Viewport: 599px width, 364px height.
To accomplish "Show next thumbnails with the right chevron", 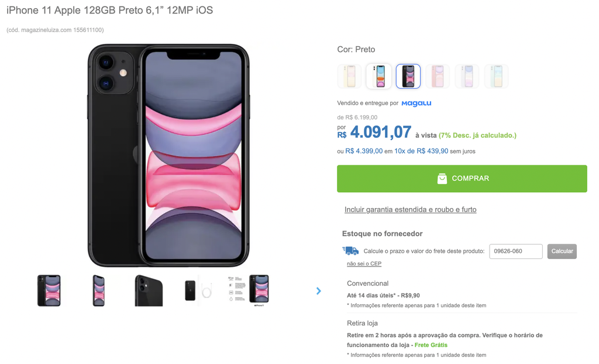I will (x=319, y=291).
